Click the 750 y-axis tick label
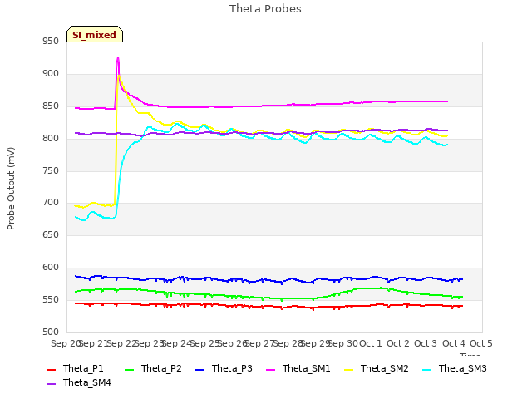The image size is (532, 399). click(x=51, y=170)
